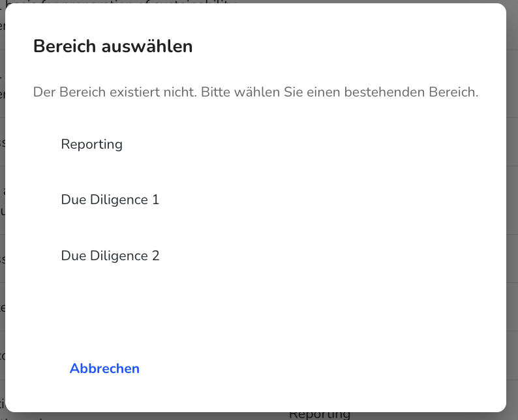Click the 'Der Bereich existiert nicht' message
This screenshot has width=518, height=420.
[x=256, y=92]
